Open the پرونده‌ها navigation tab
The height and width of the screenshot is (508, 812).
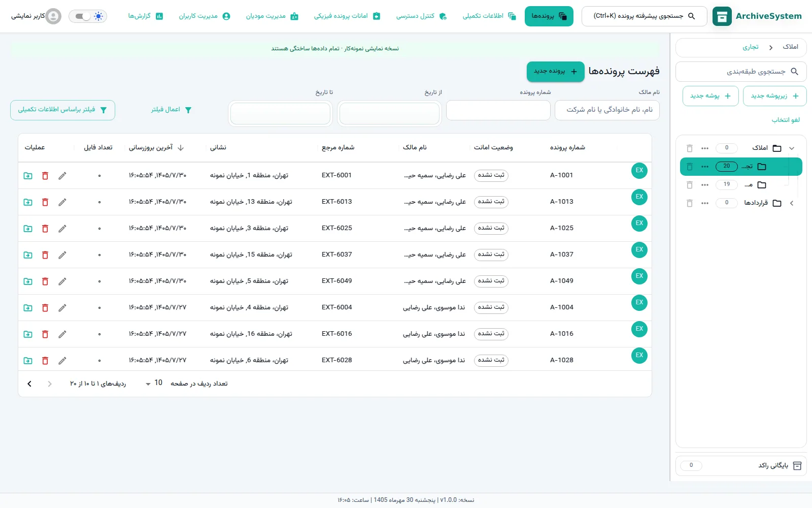(549, 16)
